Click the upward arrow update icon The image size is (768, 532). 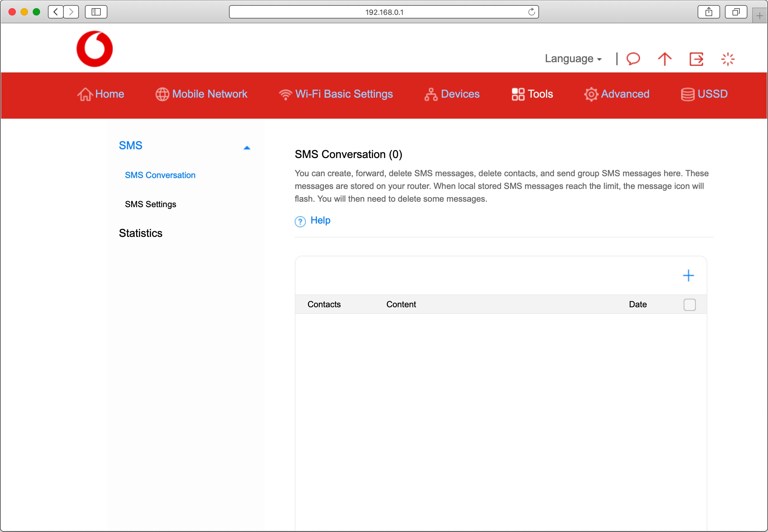tap(664, 59)
